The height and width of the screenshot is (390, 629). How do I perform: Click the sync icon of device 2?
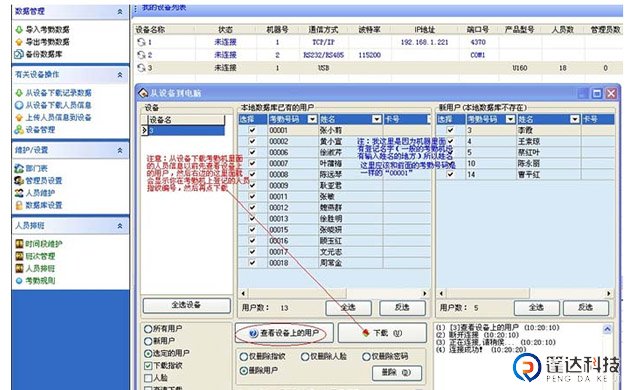coord(141,55)
